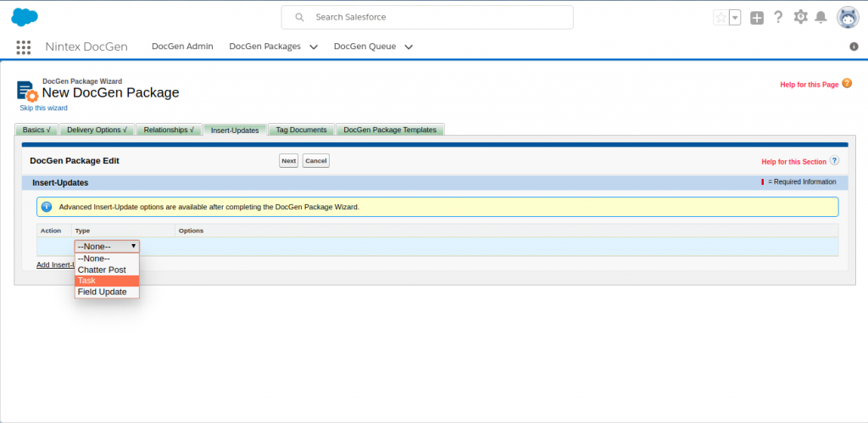This screenshot has width=868, height=423.
Task: Switch to the Tag Documents tab
Action: 302,130
